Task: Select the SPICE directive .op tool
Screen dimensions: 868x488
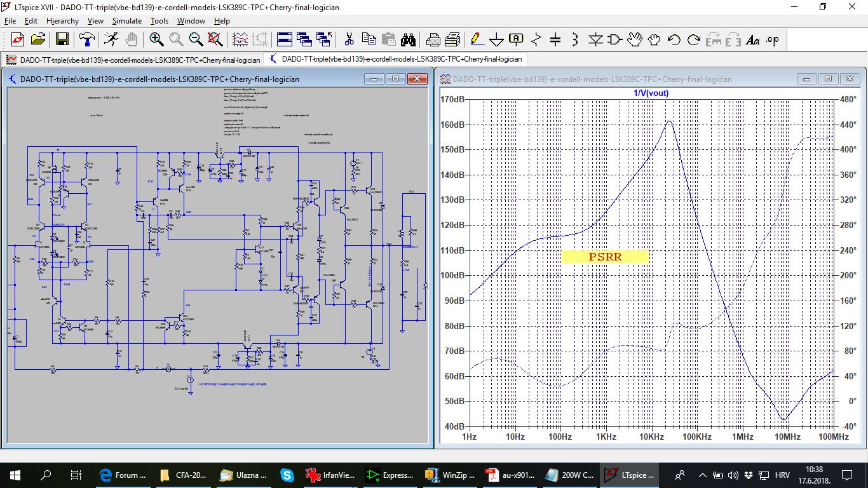Action: point(773,39)
